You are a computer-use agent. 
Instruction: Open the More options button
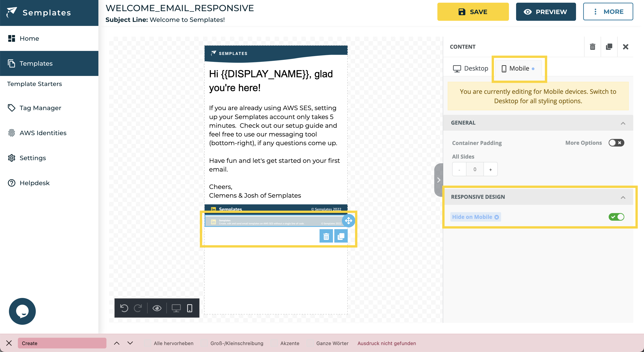608,12
